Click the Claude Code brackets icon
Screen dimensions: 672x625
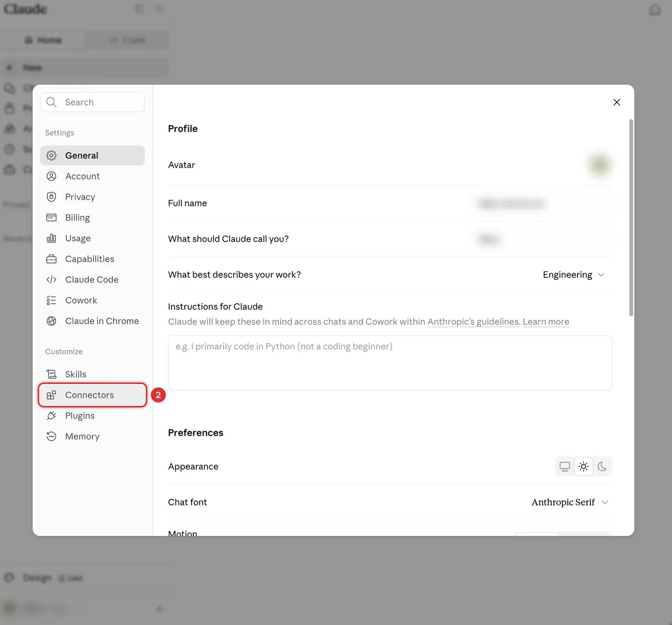pyautogui.click(x=51, y=279)
